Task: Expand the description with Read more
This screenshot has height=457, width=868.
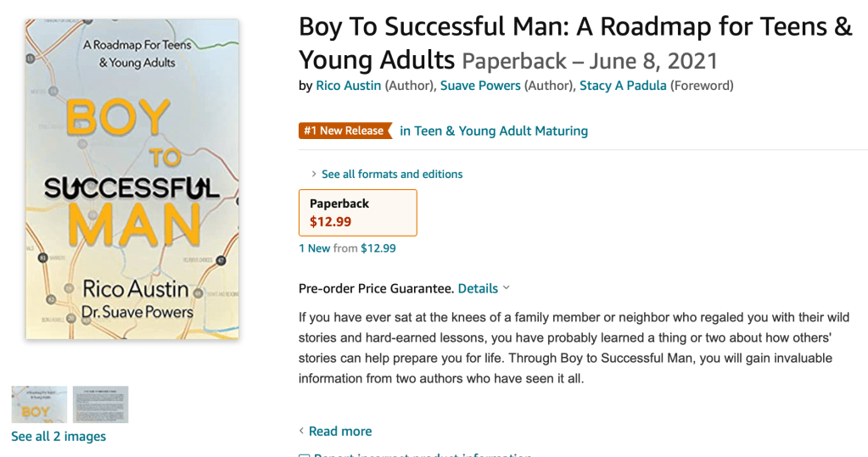Action: click(x=339, y=432)
